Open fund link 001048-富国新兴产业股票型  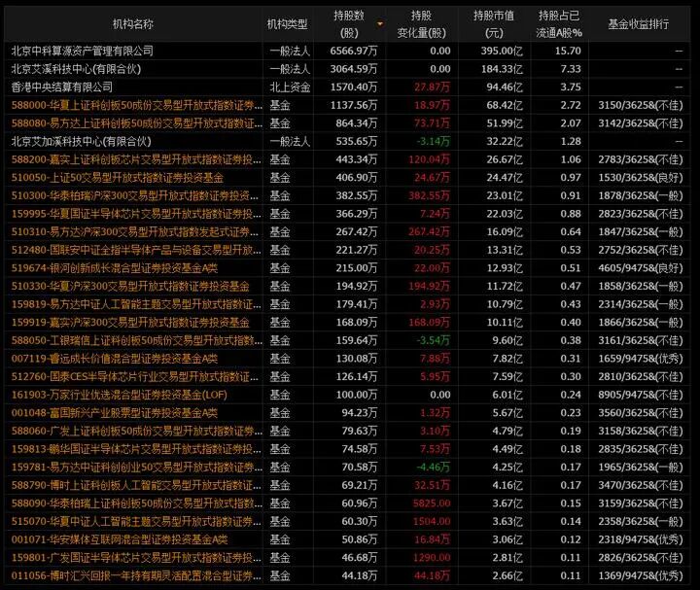pyautogui.click(x=115, y=413)
